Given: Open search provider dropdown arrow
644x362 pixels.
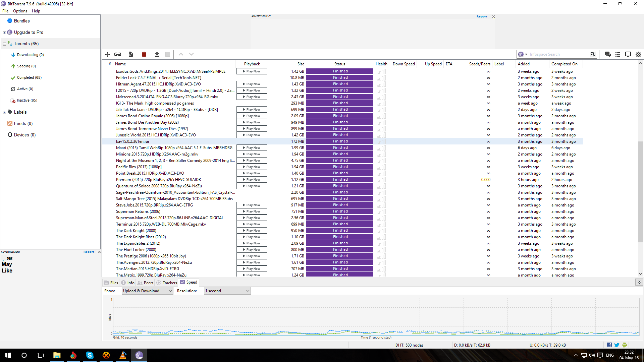Looking at the screenshot, I should point(526,54).
